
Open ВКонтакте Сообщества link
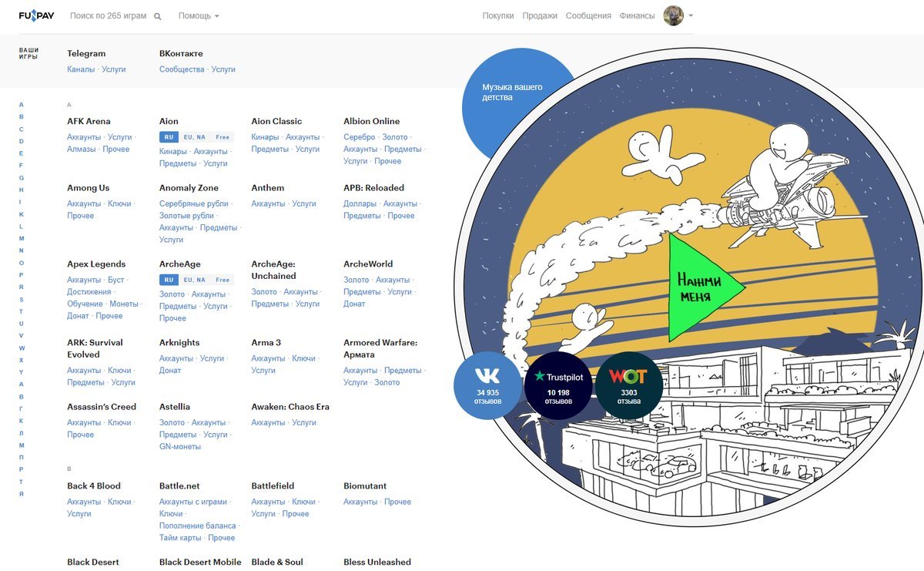click(x=182, y=69)
